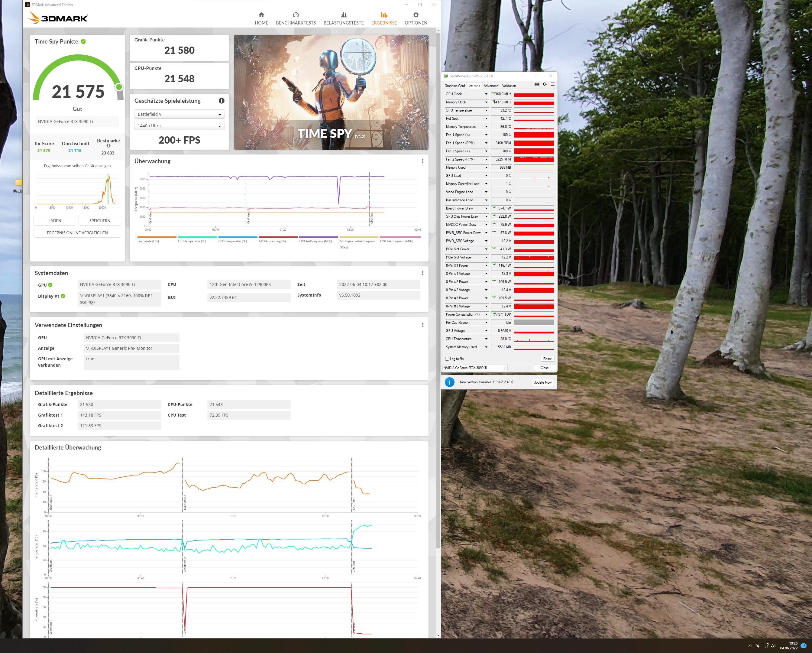Open the 1440p Ultra resolution dropdown
The width and height of the screenshot is (812, 653).
point(179,126)
